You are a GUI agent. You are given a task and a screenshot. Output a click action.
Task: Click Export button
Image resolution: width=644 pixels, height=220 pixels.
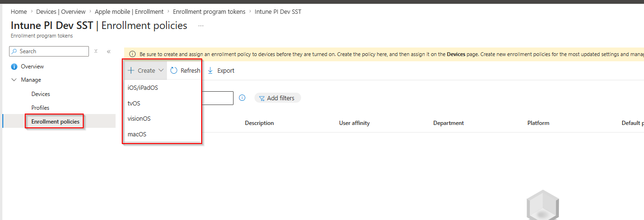(x=221, y=70)
